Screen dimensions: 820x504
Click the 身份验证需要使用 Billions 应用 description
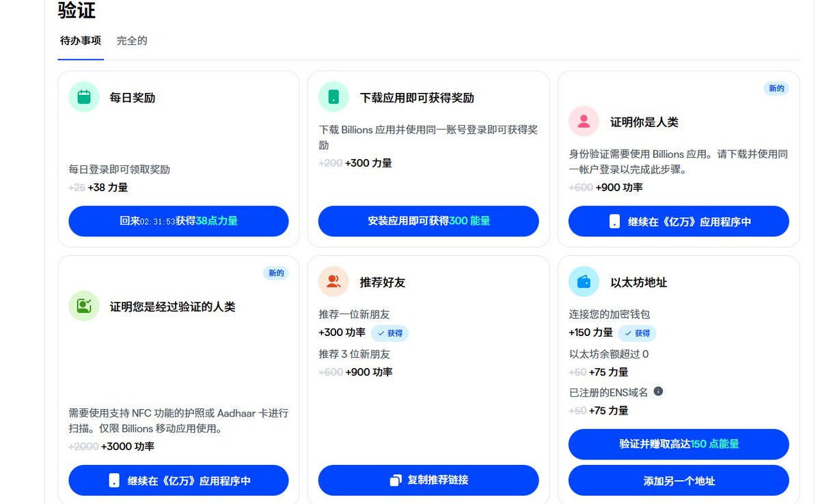tap(679, 162)
